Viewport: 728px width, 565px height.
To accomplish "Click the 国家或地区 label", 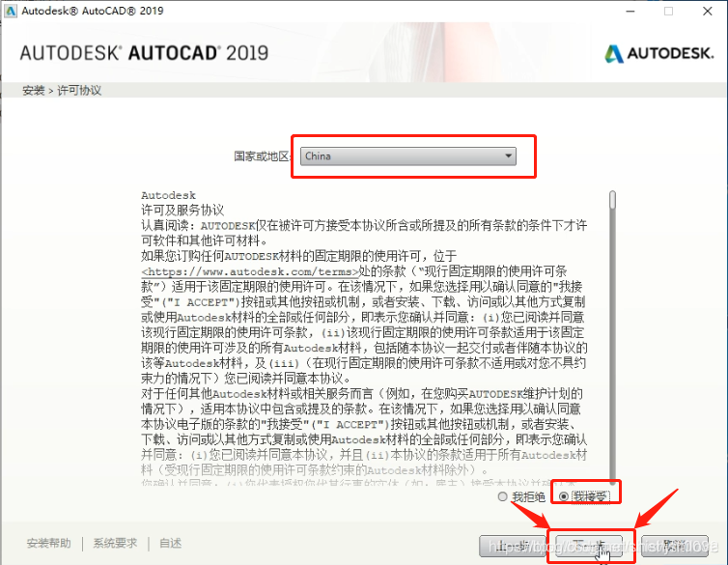I will point(262,156).
